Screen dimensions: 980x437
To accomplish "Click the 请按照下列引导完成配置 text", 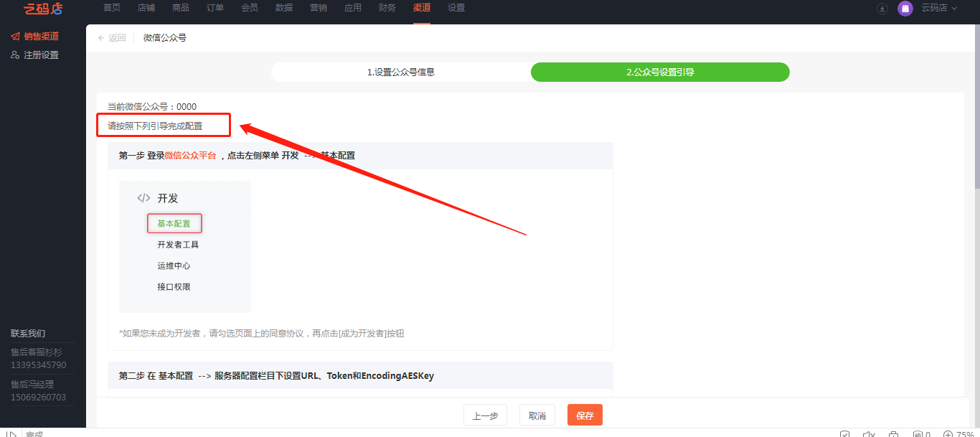I will click(155, 126).
